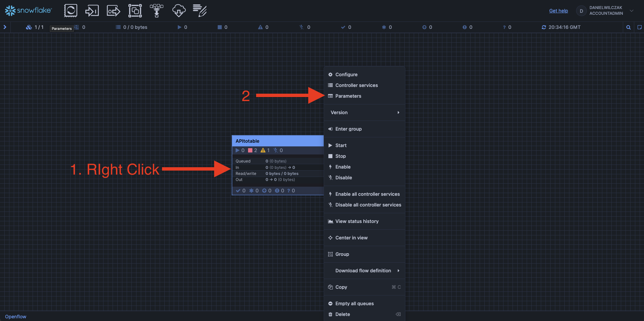Click the Get help link
The image size is (644, 321).
click(x=558, y=11)
